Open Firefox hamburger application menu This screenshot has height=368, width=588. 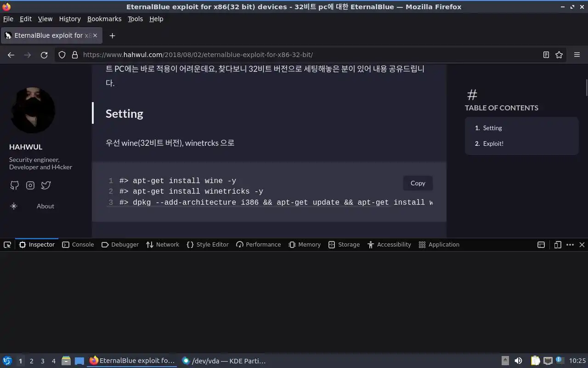(577, 55)
